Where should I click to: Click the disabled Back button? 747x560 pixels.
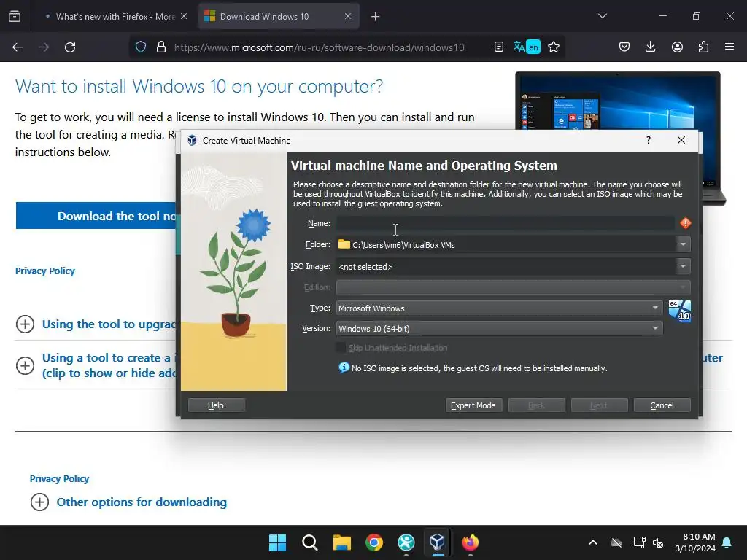[536, 405]
